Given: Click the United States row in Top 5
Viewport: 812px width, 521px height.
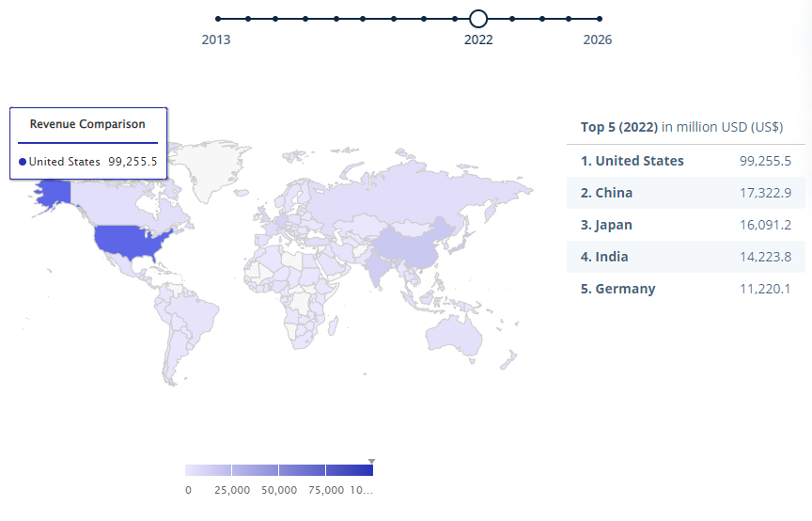Looking at the screenshot, I should coord(685,161).
